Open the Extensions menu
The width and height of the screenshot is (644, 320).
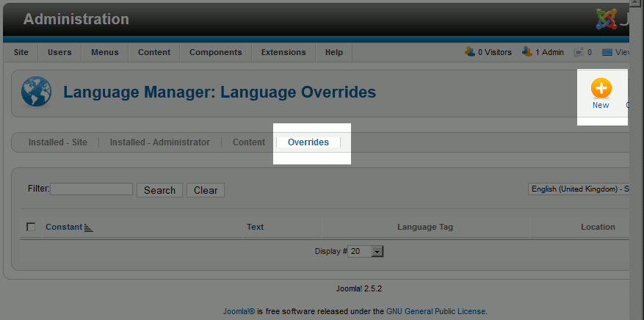coord(283,52)
